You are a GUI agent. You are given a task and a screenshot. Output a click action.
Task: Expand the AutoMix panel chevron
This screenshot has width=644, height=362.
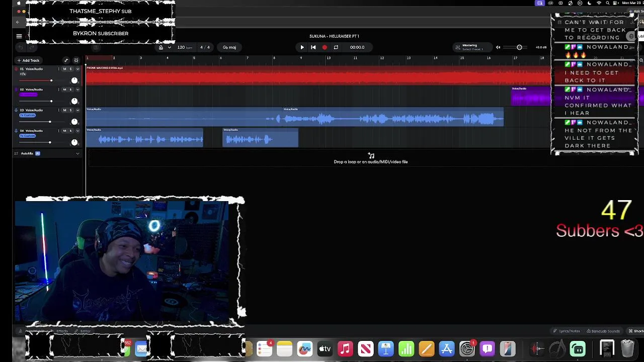pyautogui.click(x=77, y=153)
